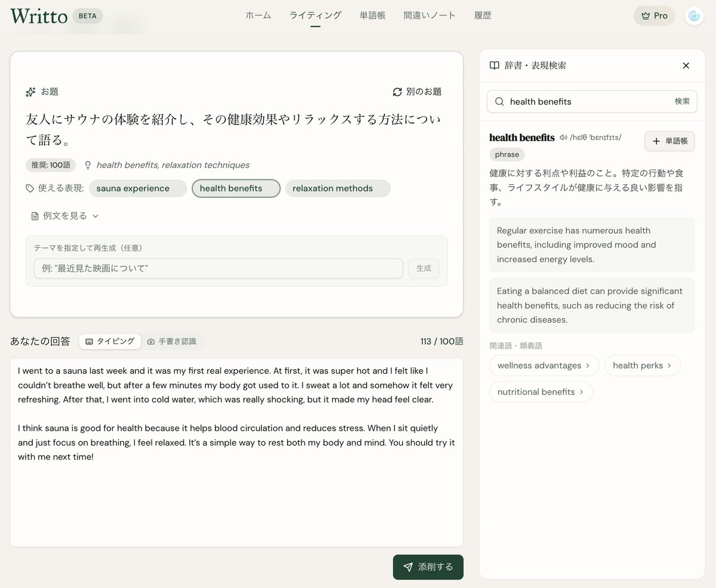
Task: Click the 別のお題 refresh button
Action: point(417,92)
